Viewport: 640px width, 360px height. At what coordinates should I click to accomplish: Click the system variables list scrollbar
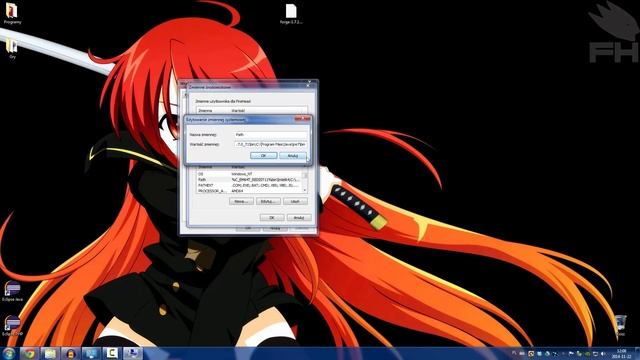(305, 180)
